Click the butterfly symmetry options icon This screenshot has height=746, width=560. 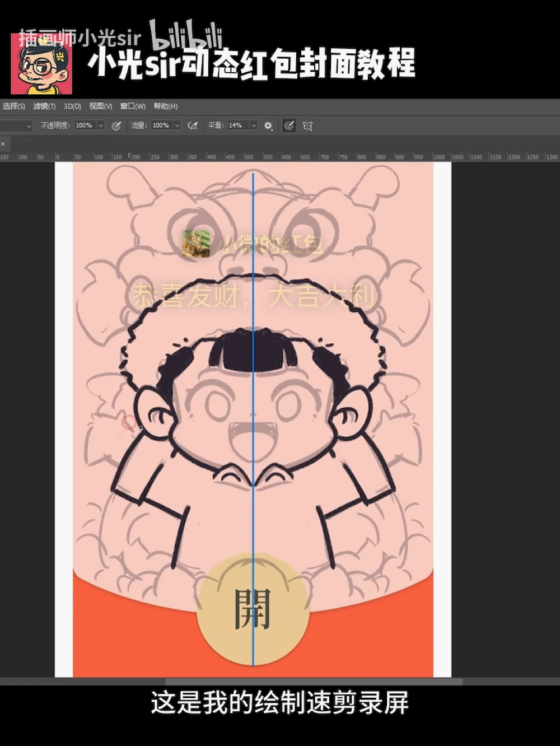(x=307, y=126)
